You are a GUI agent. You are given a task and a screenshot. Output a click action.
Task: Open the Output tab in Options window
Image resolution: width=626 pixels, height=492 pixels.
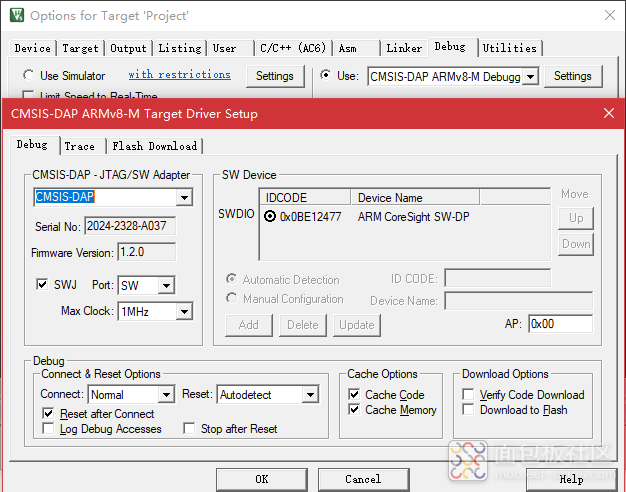coord(128,48)
